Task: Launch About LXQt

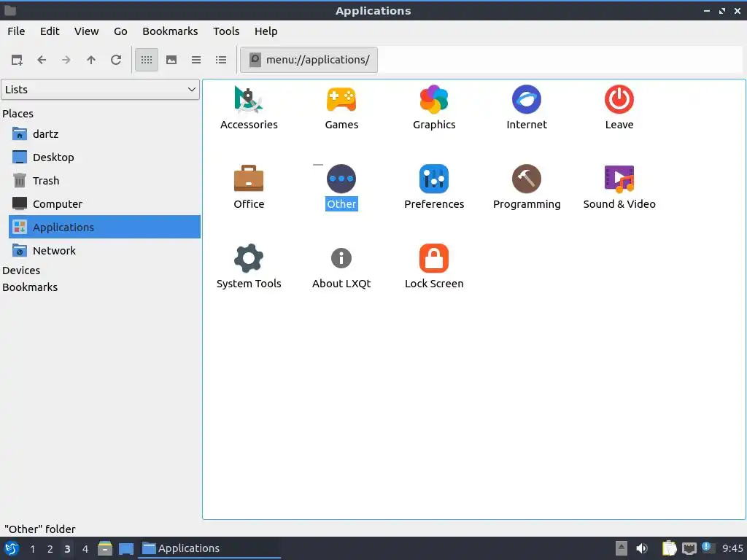Action: [x=341, y=267]
